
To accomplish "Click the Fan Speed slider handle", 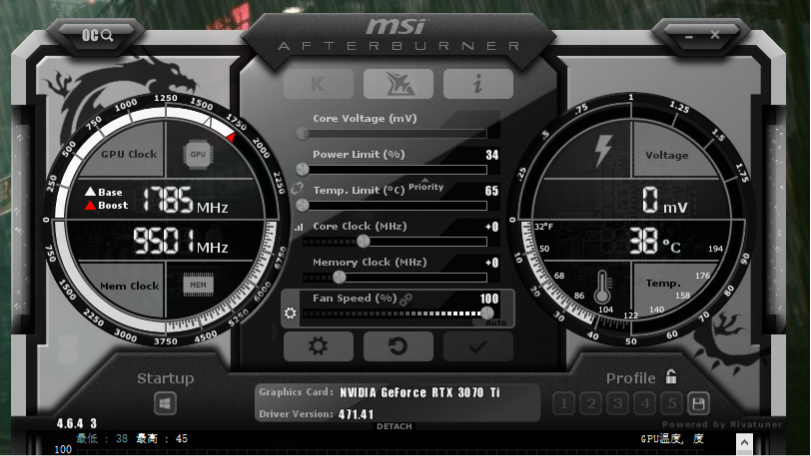I will 487,313.
